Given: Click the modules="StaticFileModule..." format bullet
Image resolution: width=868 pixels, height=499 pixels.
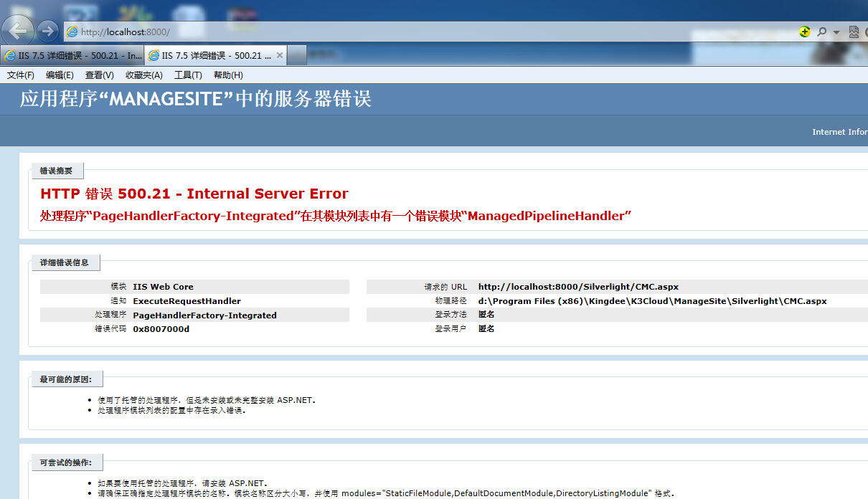Looking at the screenshot, I should 386,493.
